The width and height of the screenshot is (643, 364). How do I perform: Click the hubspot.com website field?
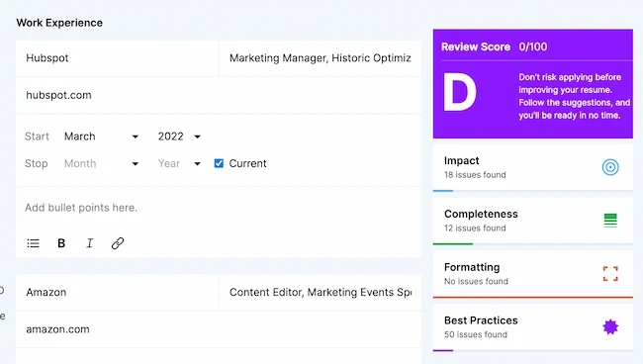219,95
